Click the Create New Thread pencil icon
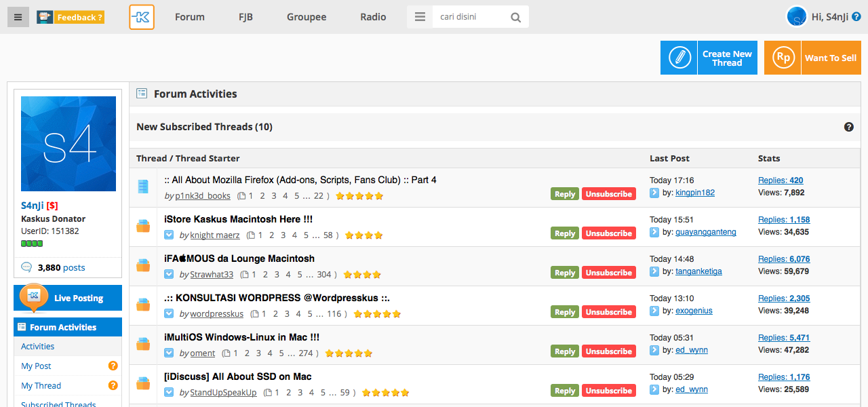Image resolution: width=868 pixels, height=407 pixels. tap(679, 58)
